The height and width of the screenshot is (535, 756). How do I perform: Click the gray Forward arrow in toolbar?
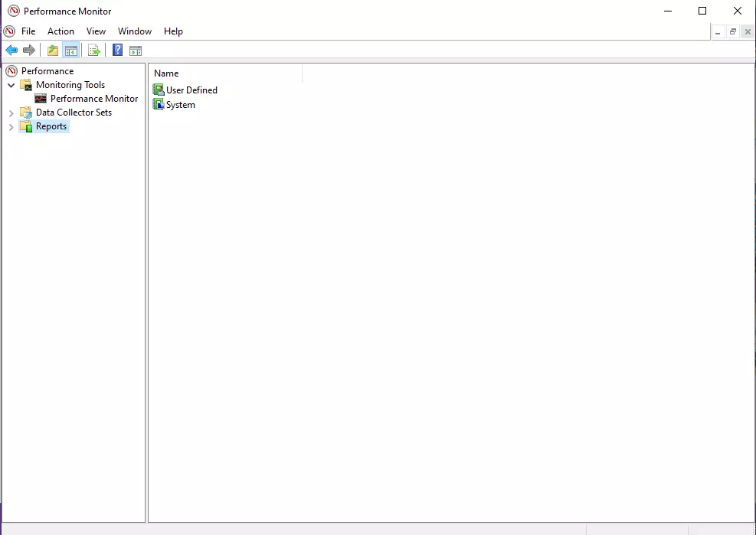(x=29, y=51)
